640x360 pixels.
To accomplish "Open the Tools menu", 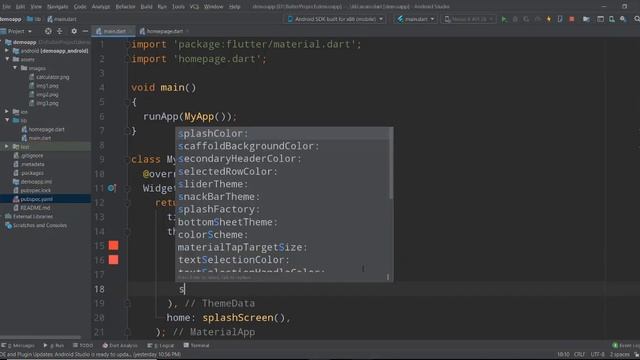I will tap(178, 7).
